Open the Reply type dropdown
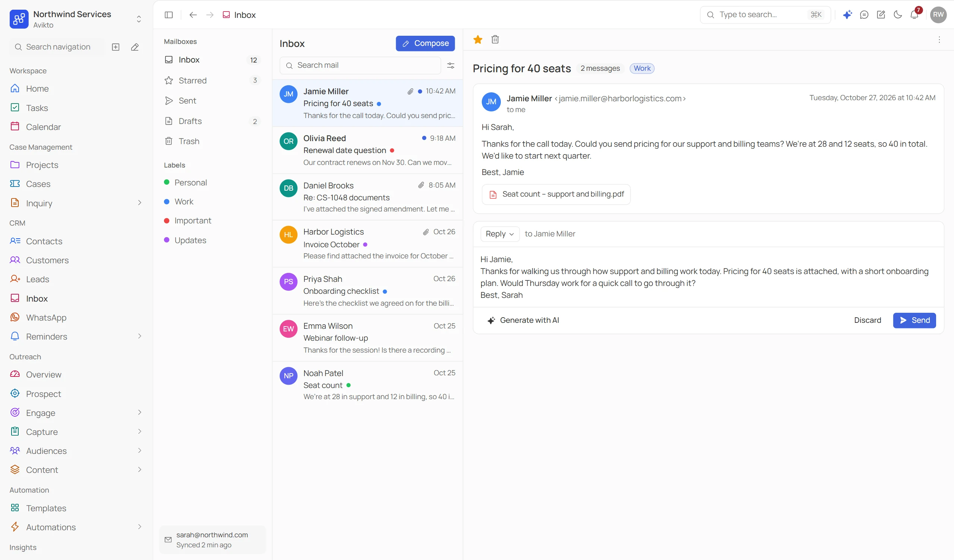 [x=500, y=234]
